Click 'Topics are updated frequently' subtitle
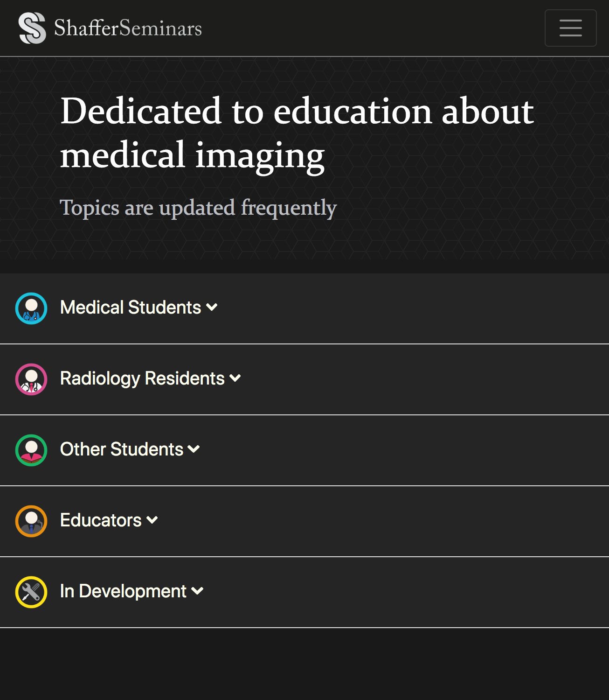This screenshot has width=609, height=700. [198, 208]
